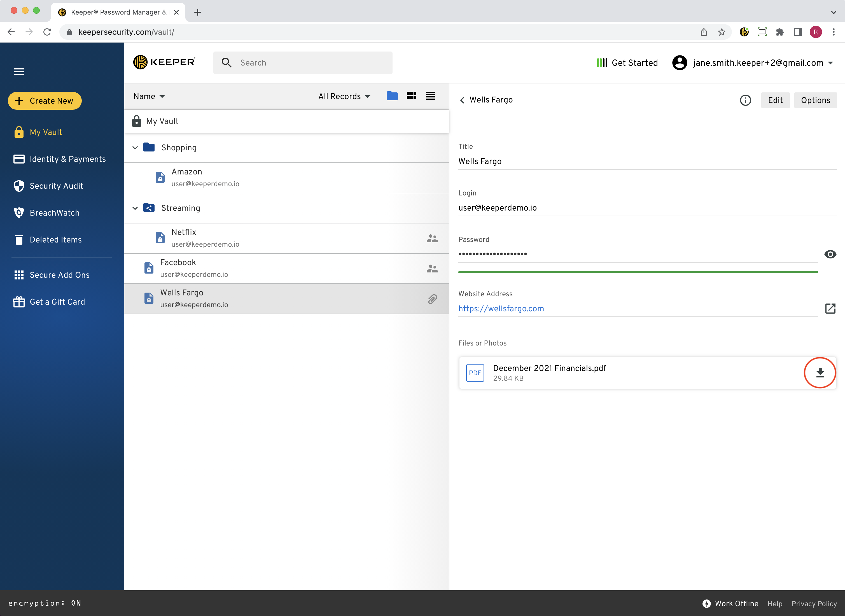This screenshot has width=845, height=616.
Task: Click the attachment icon on Wells Fargo row
Action: click(x=432, y=299)
